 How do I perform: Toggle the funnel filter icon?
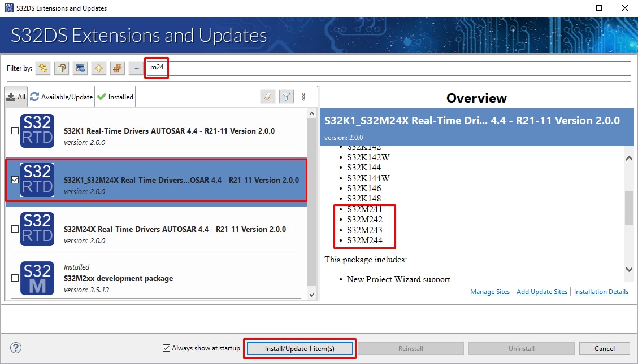coord(287,97)
